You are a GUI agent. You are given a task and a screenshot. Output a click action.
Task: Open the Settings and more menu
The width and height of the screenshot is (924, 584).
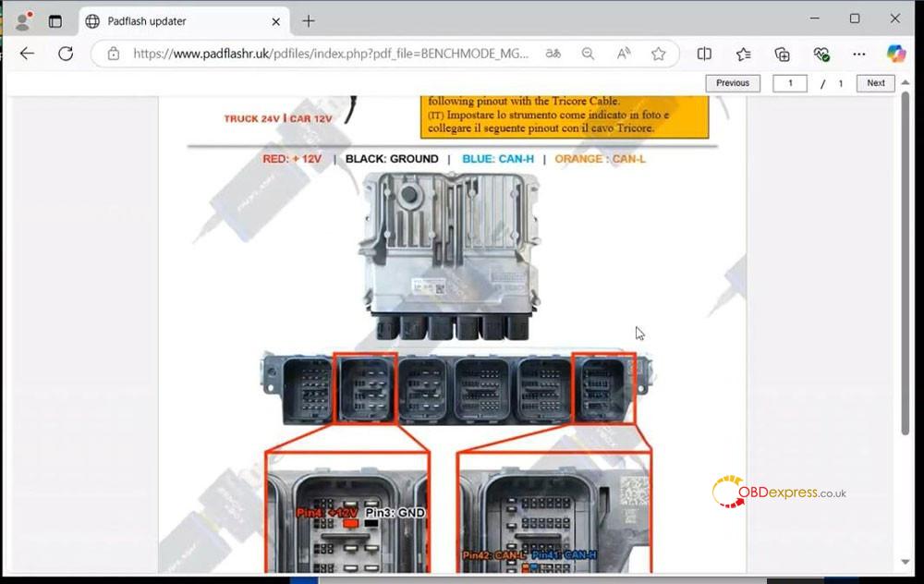click(x=859, y=54)
